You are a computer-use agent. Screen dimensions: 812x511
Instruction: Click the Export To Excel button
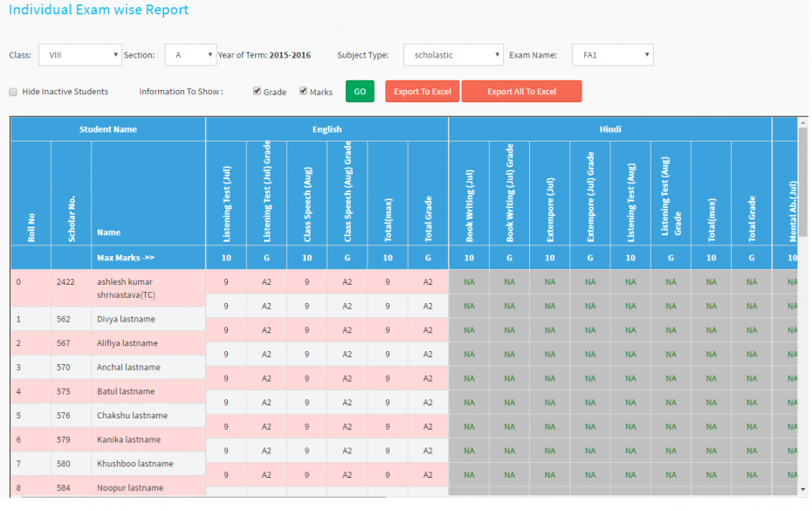(x=422, y=91)
